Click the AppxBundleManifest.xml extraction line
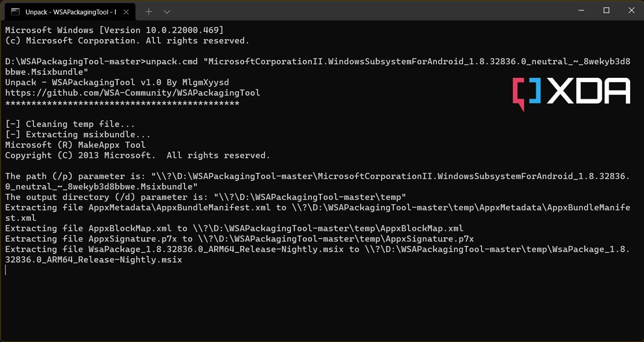Screen dimensions: 644x342 (268, 207)
